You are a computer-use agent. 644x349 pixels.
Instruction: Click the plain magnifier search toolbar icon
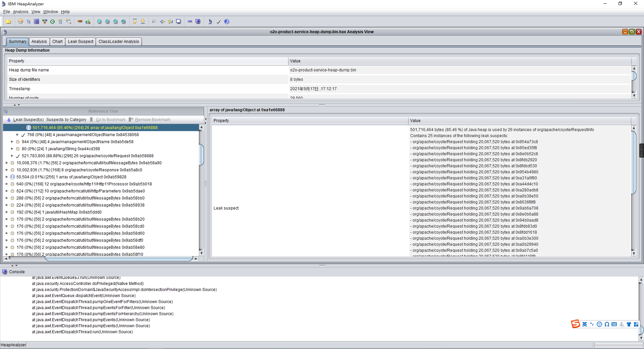click(99, 21)
